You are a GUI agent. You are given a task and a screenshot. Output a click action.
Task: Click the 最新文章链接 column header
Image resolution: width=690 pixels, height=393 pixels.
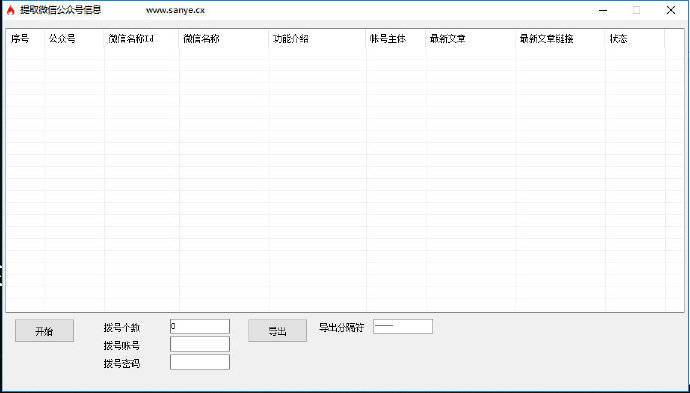pos(561,39)
